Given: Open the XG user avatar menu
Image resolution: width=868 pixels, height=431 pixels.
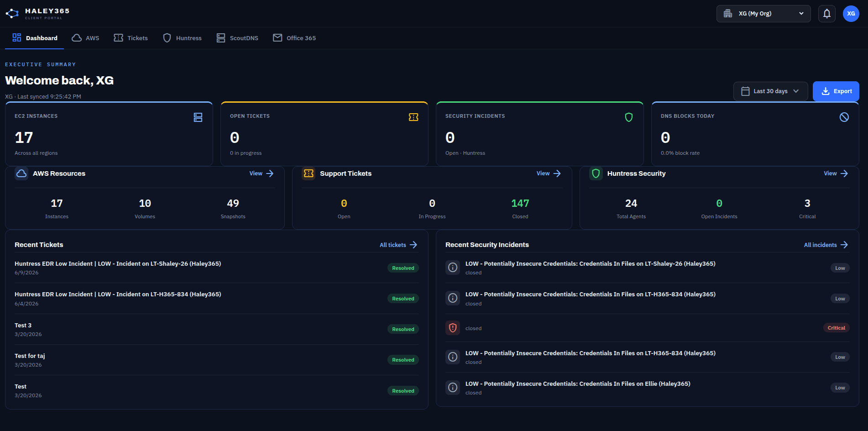Looking at the screenshot, I should point(851,14).
